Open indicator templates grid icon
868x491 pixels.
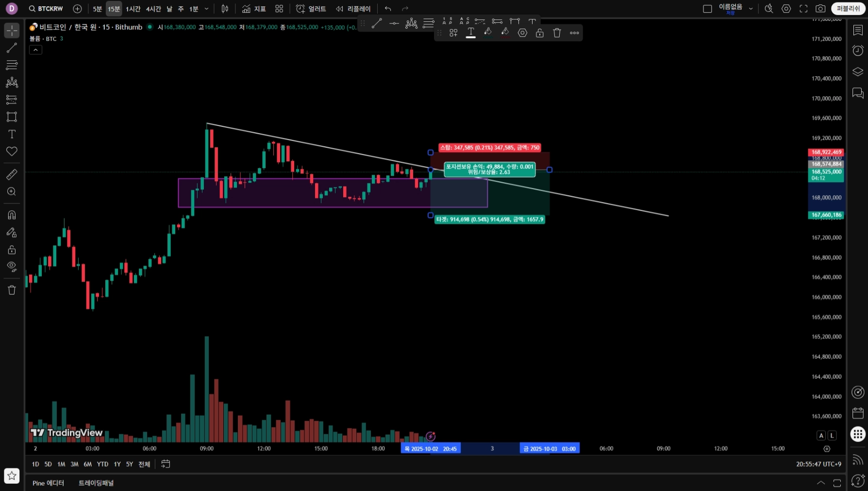[279, 9]
